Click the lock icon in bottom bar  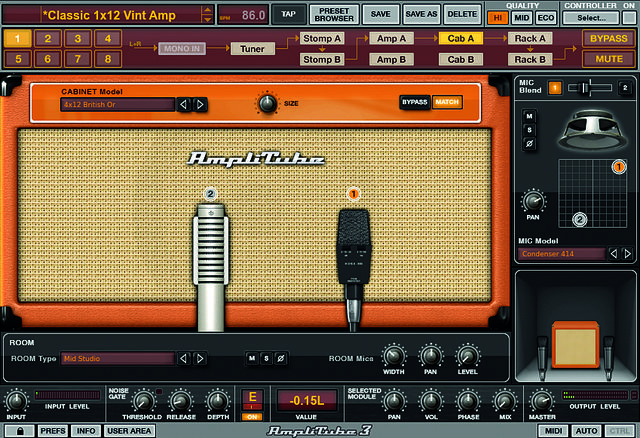[x=20, y=431]
